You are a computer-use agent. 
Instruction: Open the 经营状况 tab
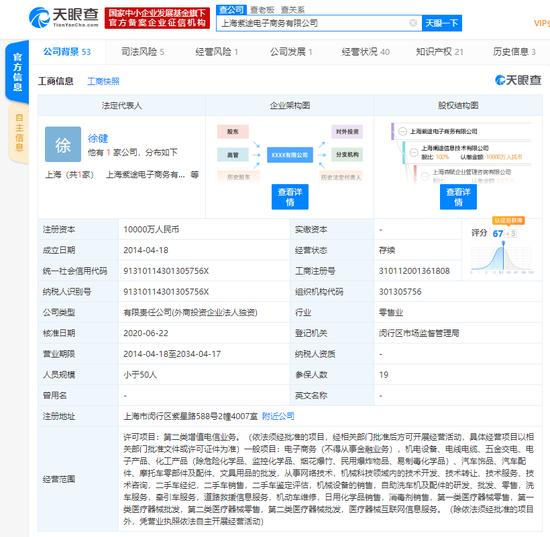(365, 52)
